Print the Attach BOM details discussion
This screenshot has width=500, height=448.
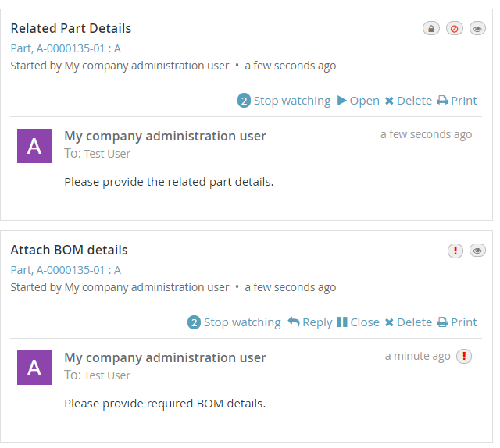(x=457, y=322)
